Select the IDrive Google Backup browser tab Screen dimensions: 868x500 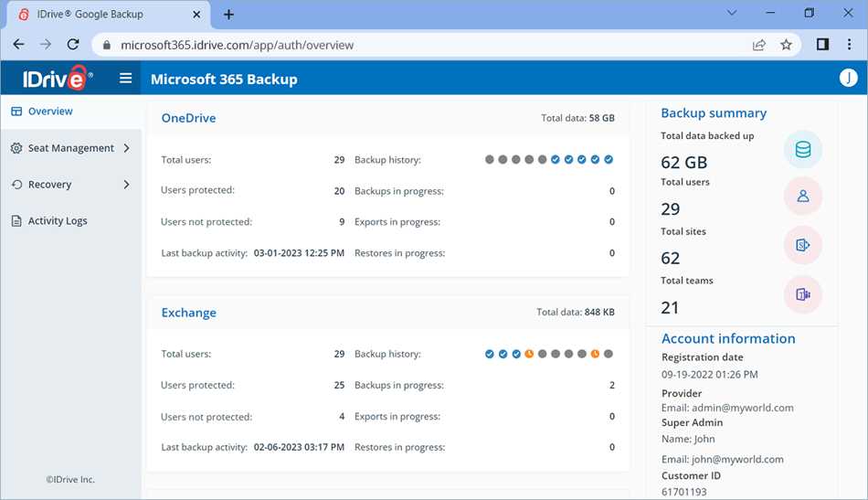click(109, 15)
